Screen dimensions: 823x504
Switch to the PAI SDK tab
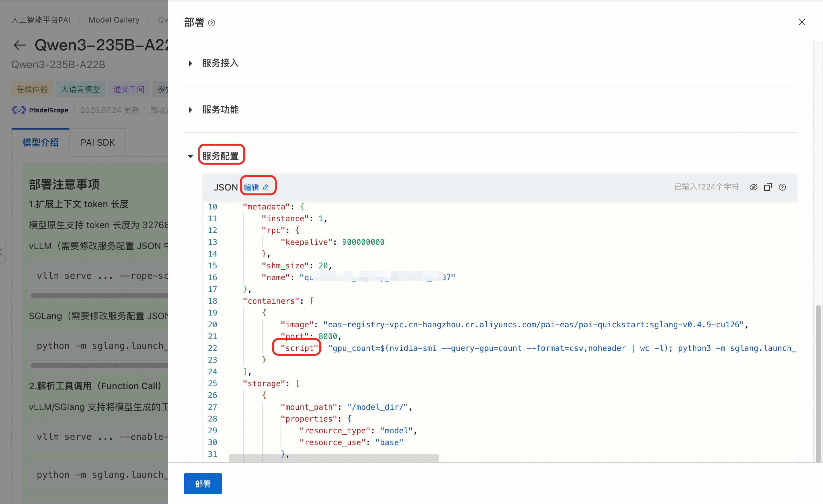click(x=98, y=143)
